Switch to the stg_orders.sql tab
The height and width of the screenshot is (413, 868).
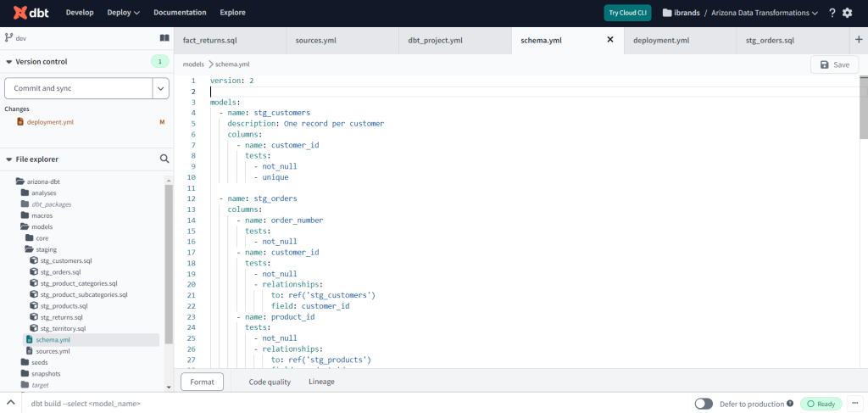[770, 40]
